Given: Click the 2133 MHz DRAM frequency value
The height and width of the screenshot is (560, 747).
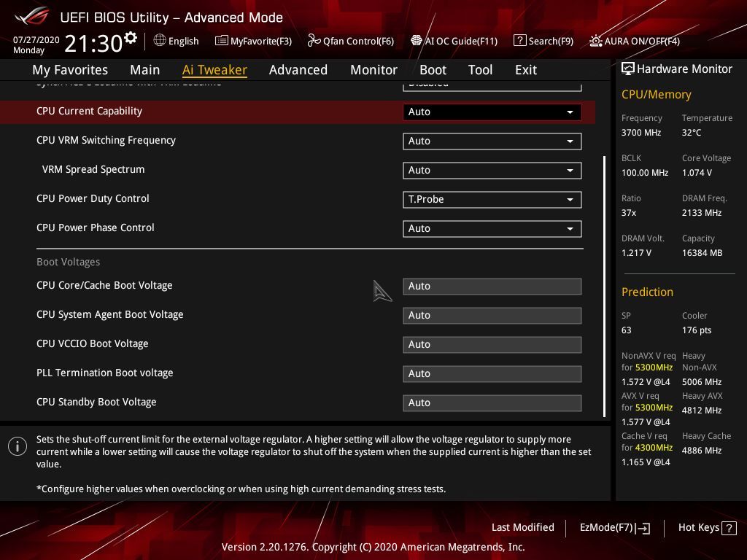Looking at the screenshot, I should [701, 212].
